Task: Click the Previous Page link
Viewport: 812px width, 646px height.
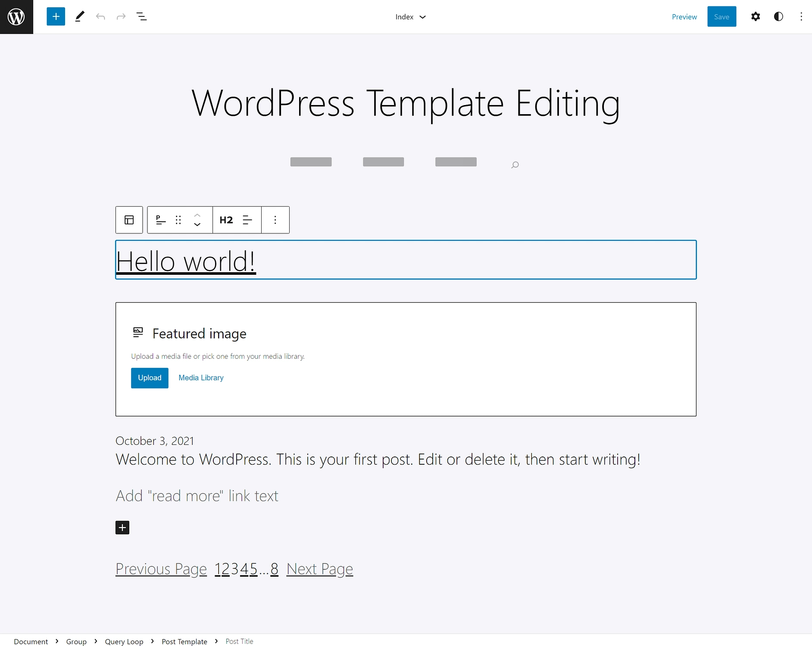Action: (161, 569)
